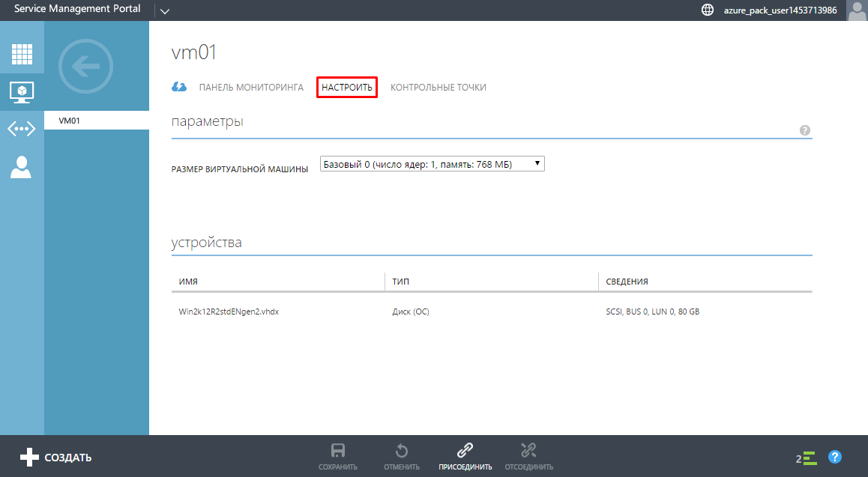Image resolution: width=868 pixels, height=477 pixels.
Task: Open the blue help question icon
Action: point(835,457)
